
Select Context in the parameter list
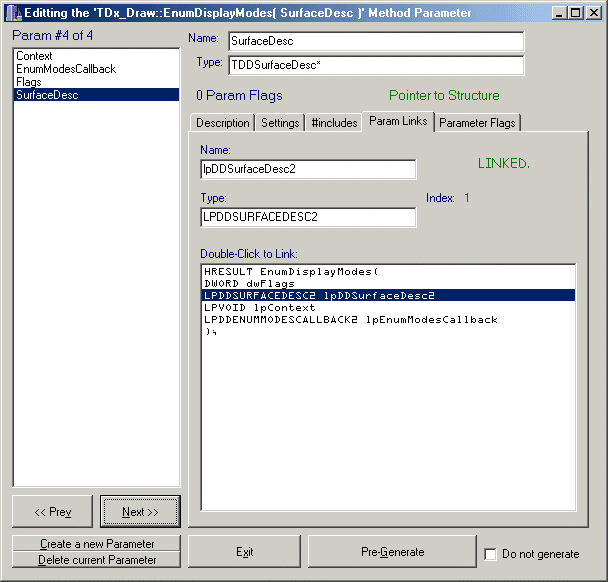pyautogui.click(x=34, y=57)
